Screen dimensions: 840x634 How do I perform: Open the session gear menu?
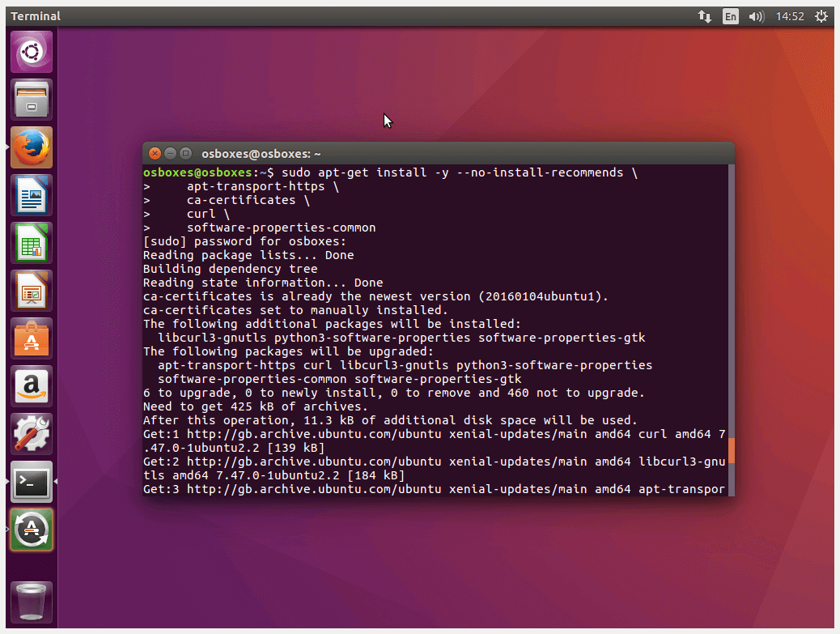click(x=821, y=15)
